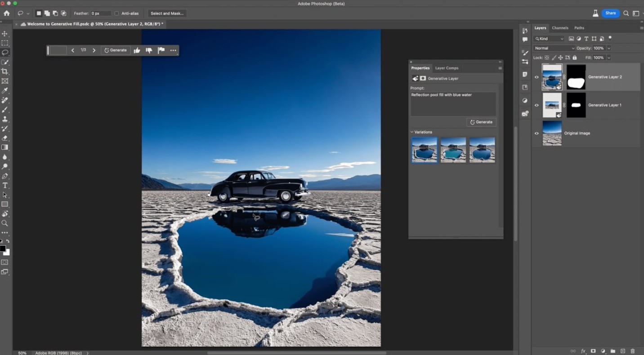
Task: Switch to the Channels tab
Action: click(x=560, y=28)
